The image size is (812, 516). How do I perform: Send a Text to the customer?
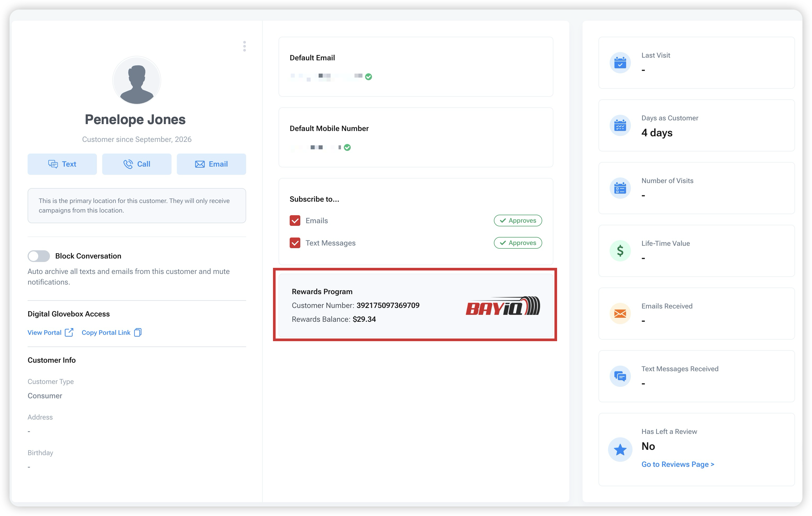pos(62,164)
